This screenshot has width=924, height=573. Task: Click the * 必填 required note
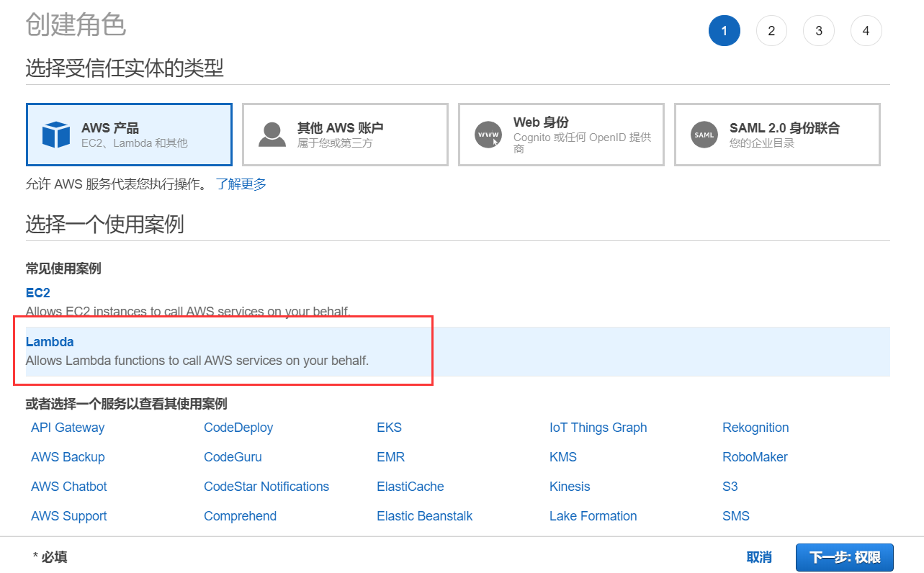pos(50,557)
